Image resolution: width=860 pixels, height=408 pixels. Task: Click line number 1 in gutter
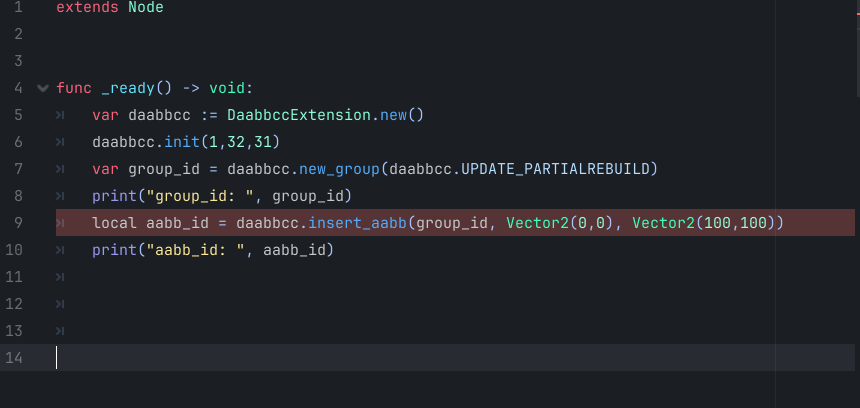(x=18, y=8)
